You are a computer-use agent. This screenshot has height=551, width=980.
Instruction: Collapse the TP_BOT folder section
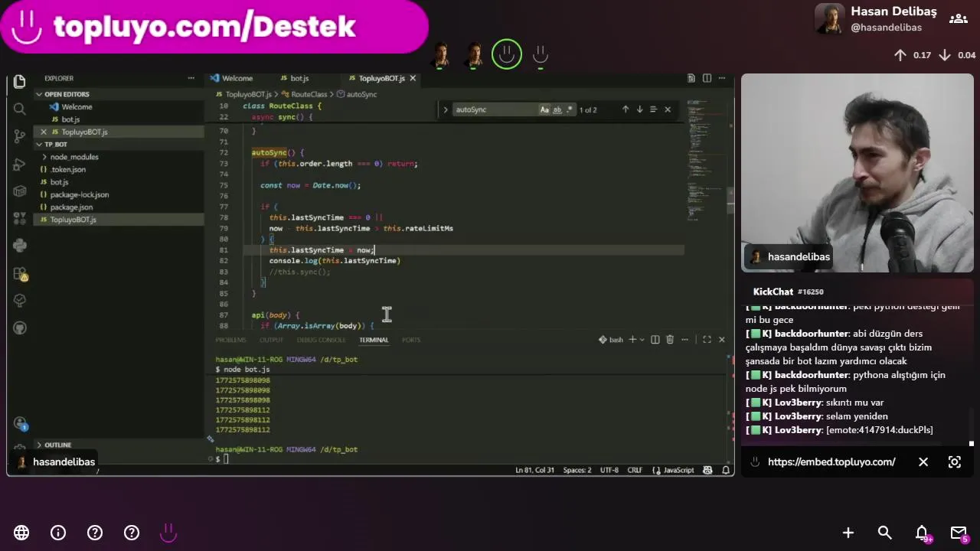(x=119, y=144)
